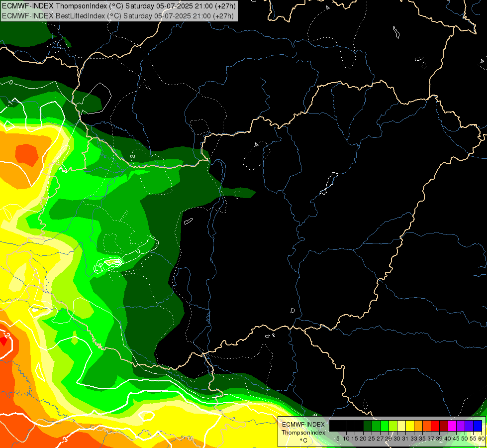Click the legend tick label "30"

click(x=397, y=439)
